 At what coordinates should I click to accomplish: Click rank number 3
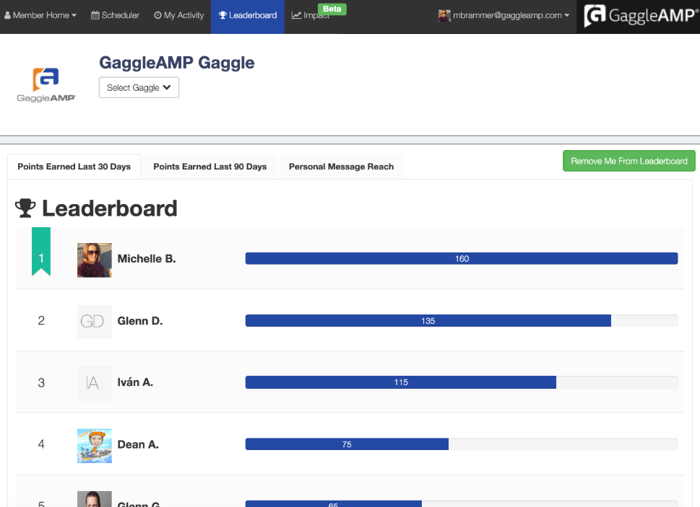41,382
